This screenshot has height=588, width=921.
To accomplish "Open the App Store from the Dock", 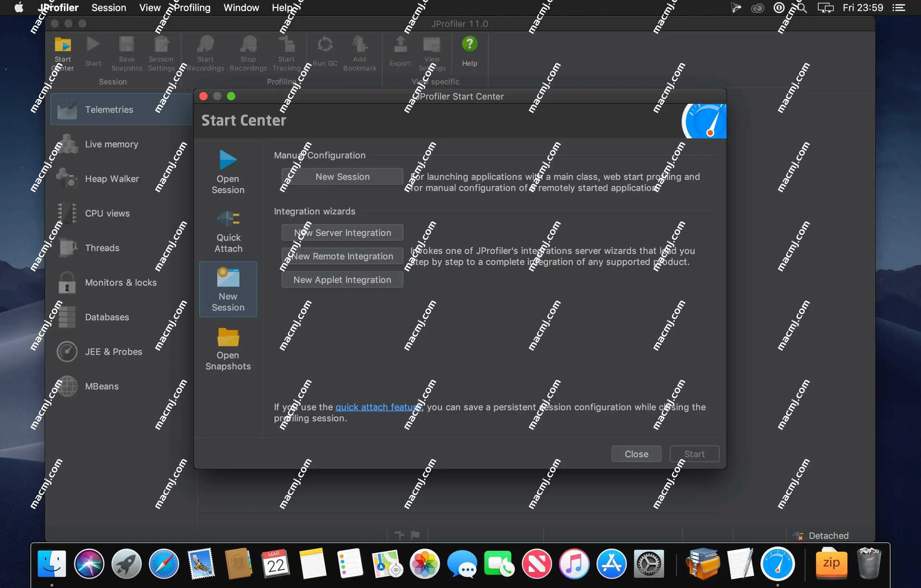I will tap(611, 563).
